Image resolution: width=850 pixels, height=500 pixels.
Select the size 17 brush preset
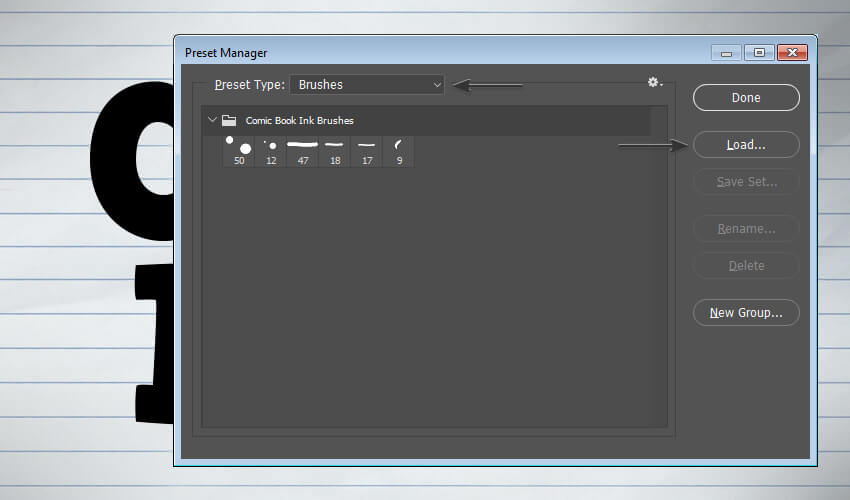367,151
